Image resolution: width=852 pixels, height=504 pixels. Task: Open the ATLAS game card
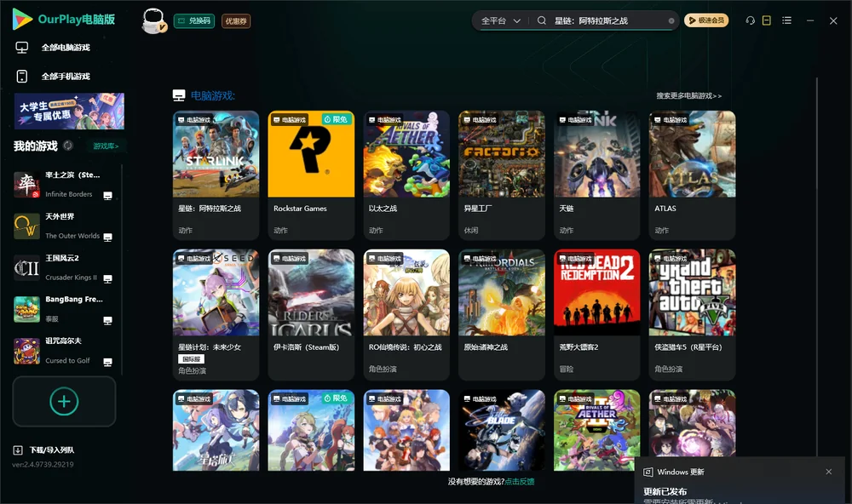tap(692, 175)
